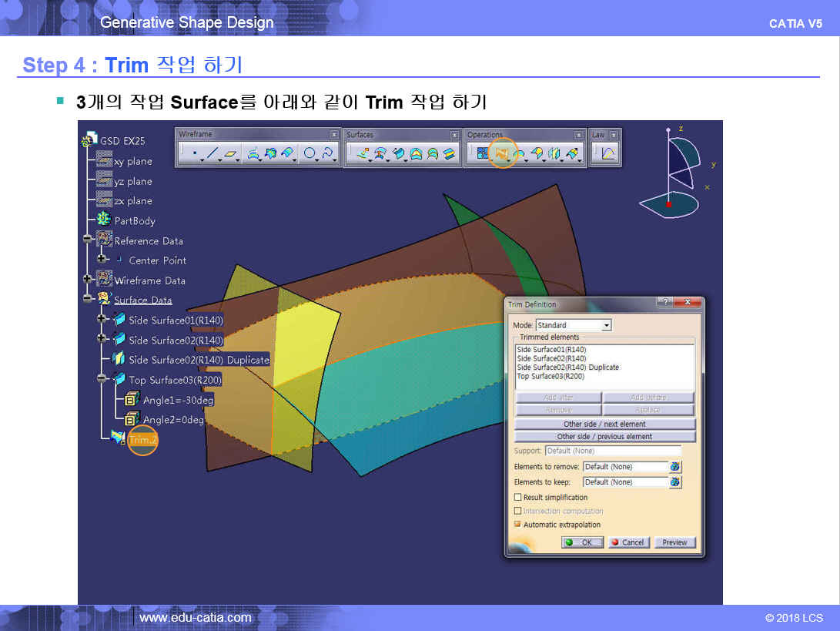Image resolution: width=840 pixels, height=631 pixels.
Task: Select the Line tool in Wireframe toolbar
Action: [x=213, y=154]
